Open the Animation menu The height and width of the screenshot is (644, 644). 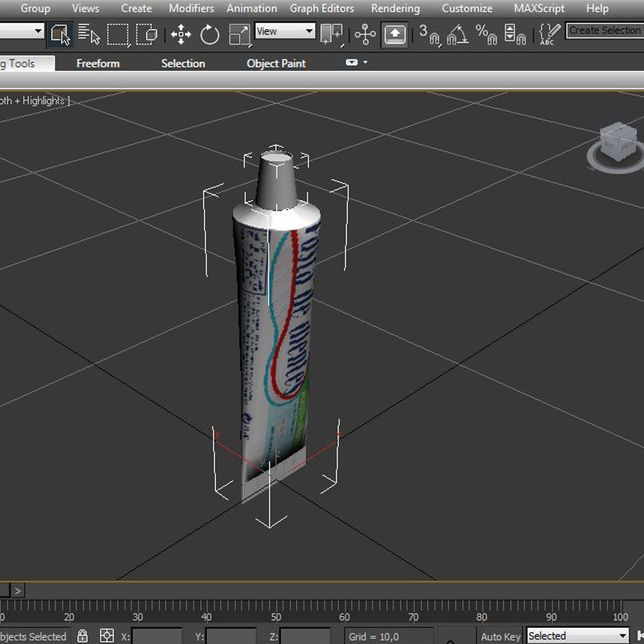click(x=252, y=9)
